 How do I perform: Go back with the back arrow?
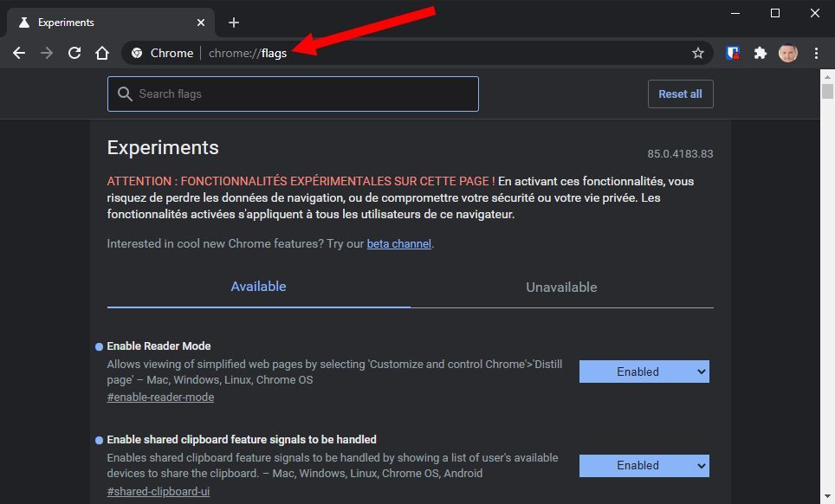click(x=19, y=53)
